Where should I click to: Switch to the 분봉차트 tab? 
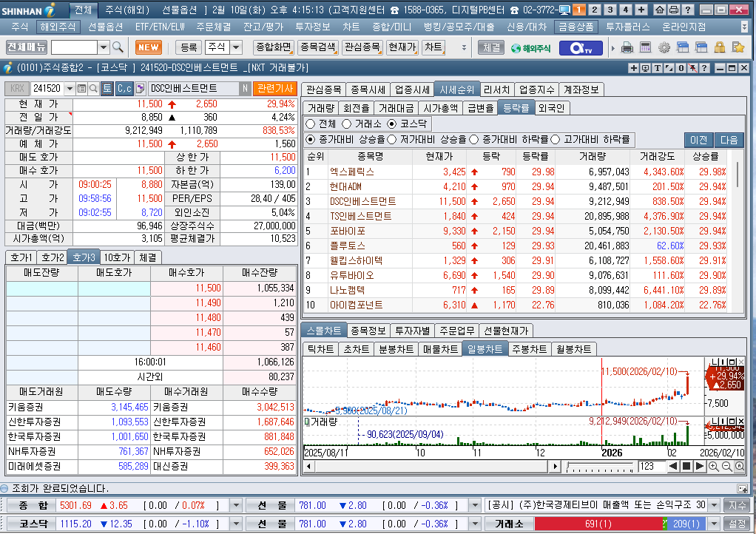pyautogui.click(x=396, y=349)
